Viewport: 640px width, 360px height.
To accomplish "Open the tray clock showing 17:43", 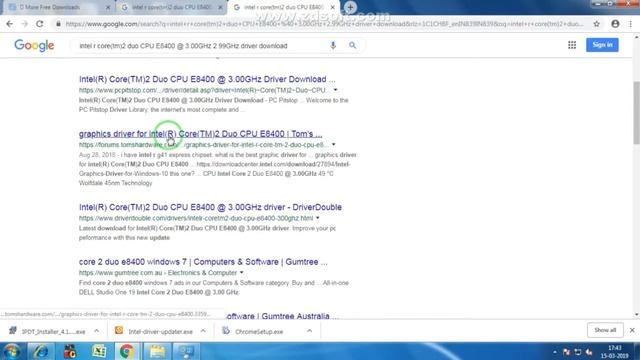I will [614, 352].
